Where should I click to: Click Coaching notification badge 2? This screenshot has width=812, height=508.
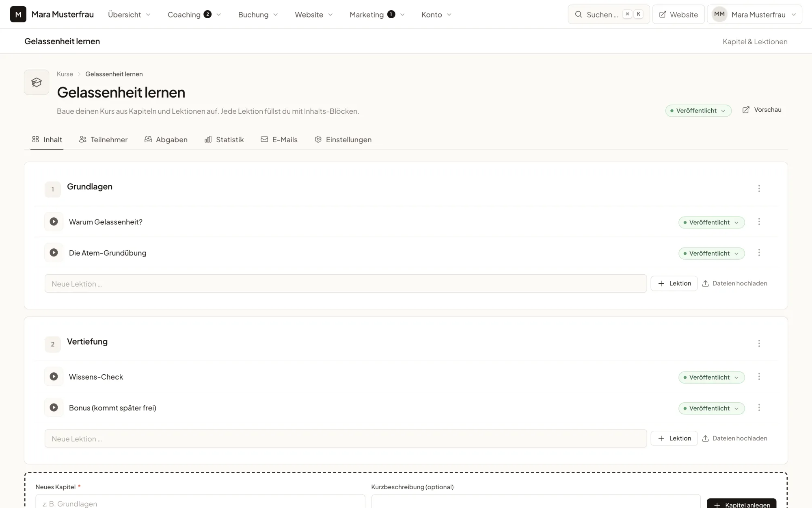207,14
